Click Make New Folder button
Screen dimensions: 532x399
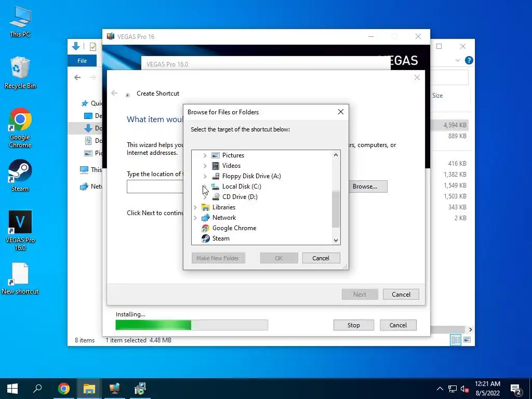218,258
